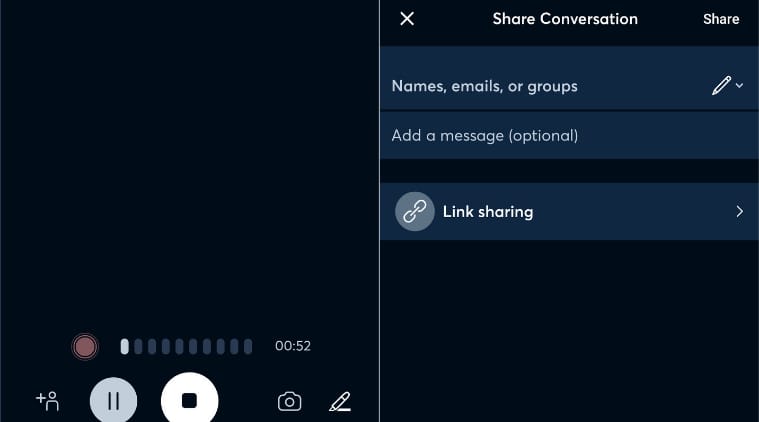Viewport: 759px width, 422px height.
Task: Click the Share Conversation title
Action: click(x=565, y=19)
